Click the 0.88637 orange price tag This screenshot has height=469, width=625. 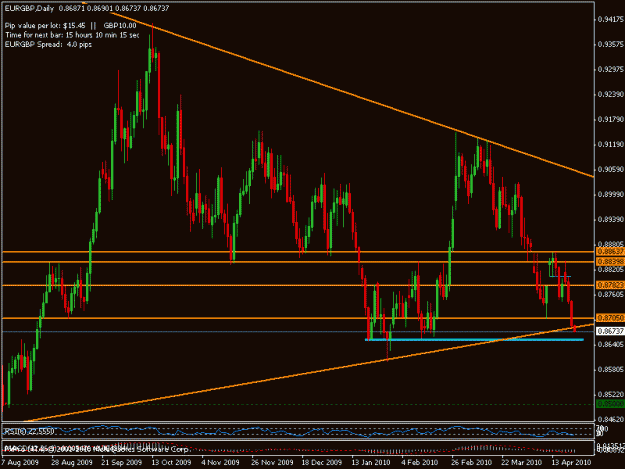[610, 252]
